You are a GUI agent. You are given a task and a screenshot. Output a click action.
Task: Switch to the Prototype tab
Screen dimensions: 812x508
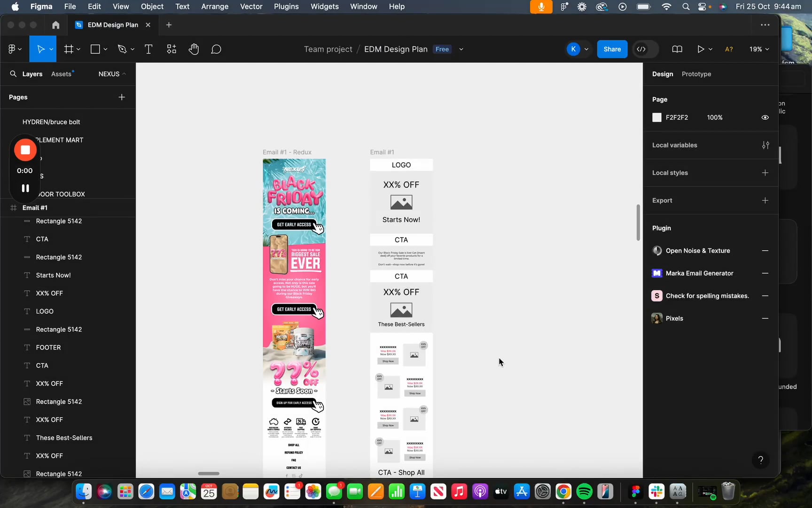(x=696, y=74)
